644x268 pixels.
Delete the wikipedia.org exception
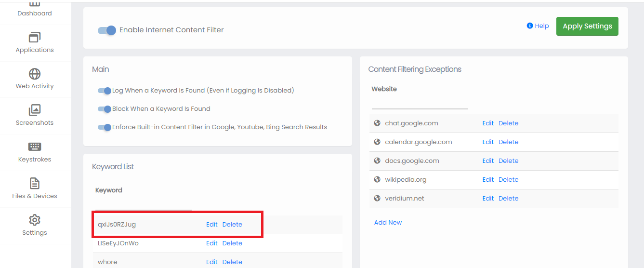click(x=508, y=179)
